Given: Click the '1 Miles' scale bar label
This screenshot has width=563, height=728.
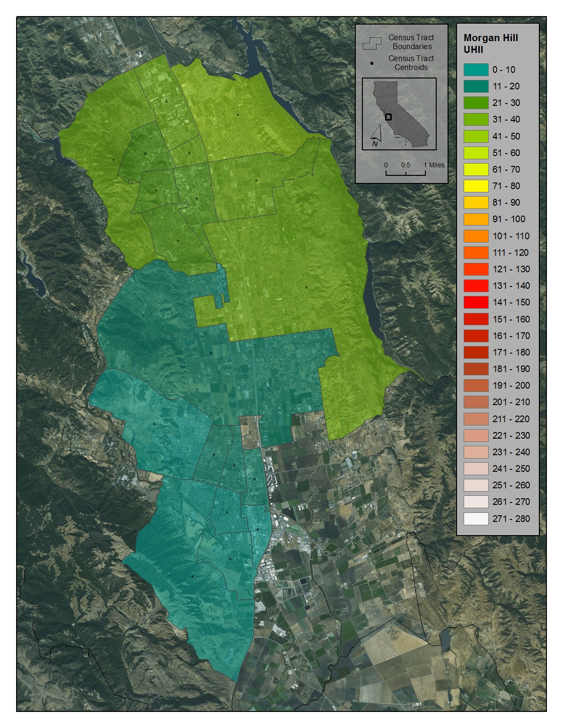Looking at the screenshot, I should tap(434, 165).
